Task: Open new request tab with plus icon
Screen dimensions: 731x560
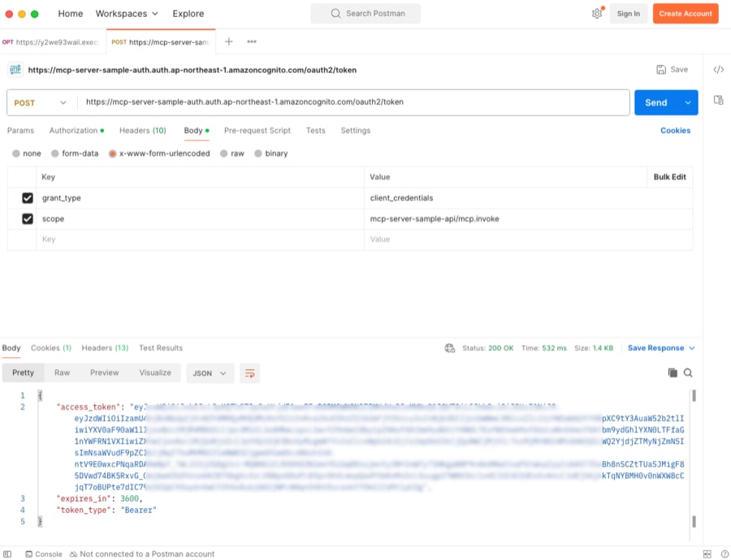Action: [x=228, y=41]
